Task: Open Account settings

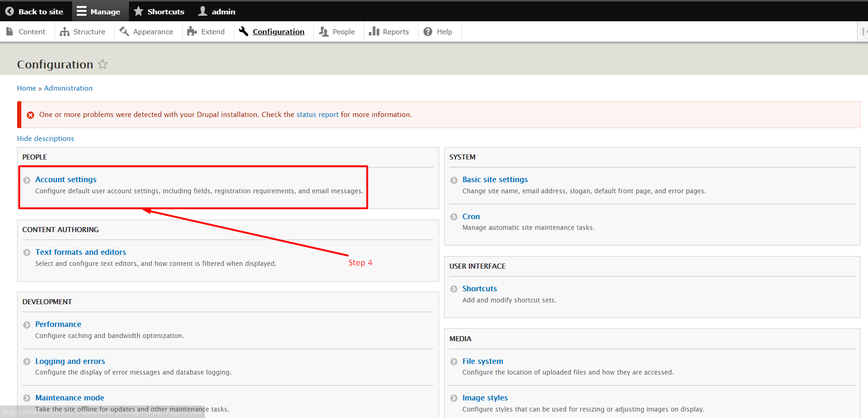Action: (66, 179)
